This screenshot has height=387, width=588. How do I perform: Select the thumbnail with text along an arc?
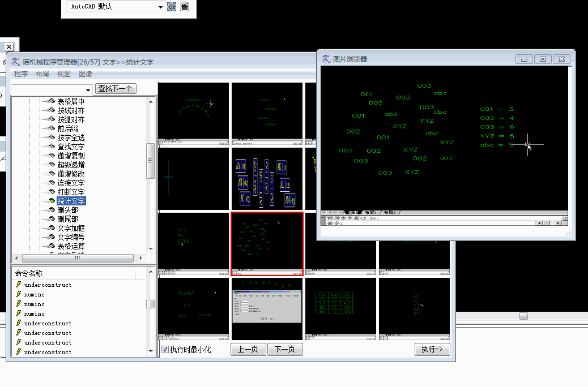tap(194, 114)
